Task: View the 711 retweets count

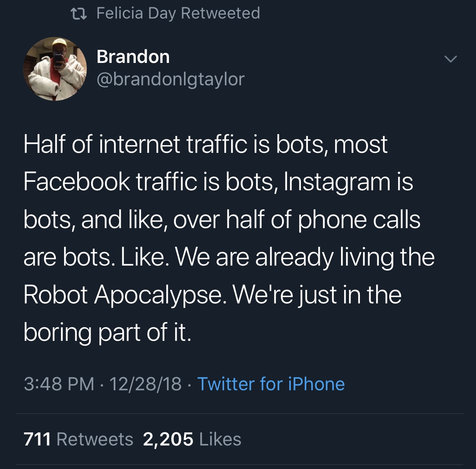Action: pyautogui.click(x=37, y=439)
